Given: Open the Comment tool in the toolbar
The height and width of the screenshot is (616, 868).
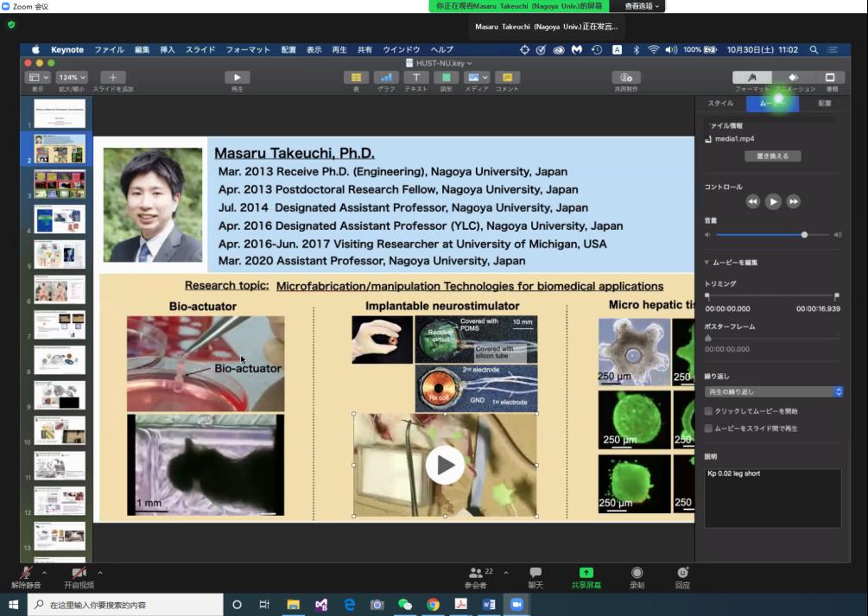Looking at the screenshot, I should tap(507, 78).
